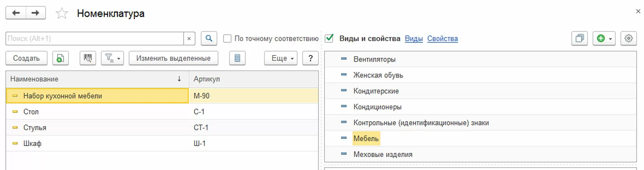Open the settings gear in the Виды panel
This screenshot has height=170, width=644.
click(629, 39)
